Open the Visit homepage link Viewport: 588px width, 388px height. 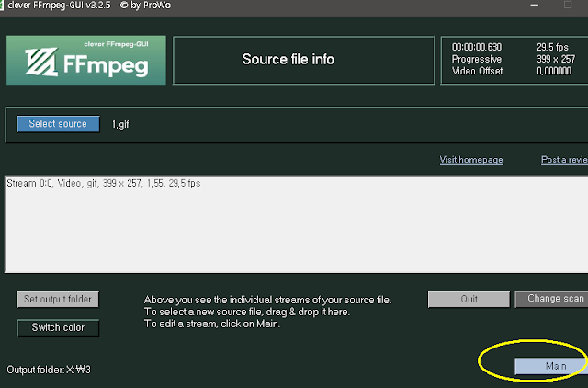pos(471,160)
